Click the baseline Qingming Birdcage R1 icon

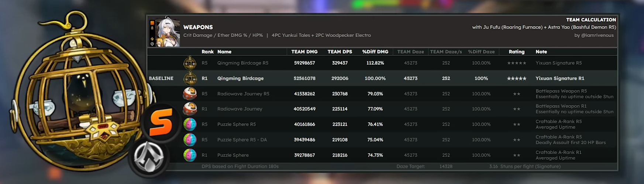190,78
